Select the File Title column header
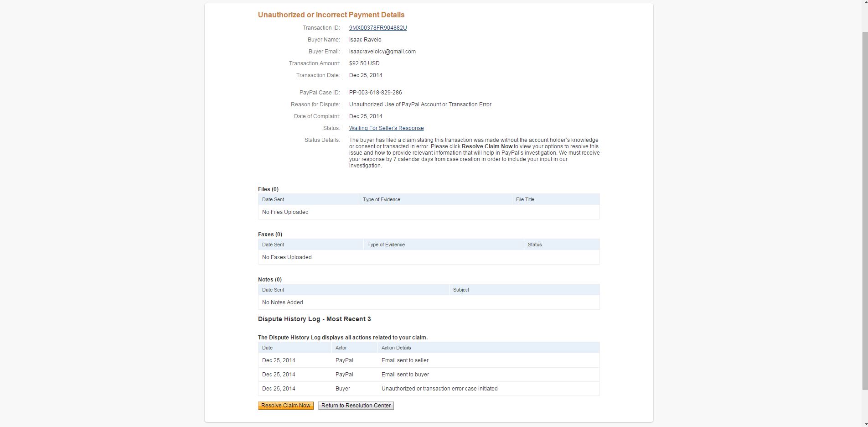Image resolution: width=868 pixels, height=427 pixels. click(x=525, y=199)
